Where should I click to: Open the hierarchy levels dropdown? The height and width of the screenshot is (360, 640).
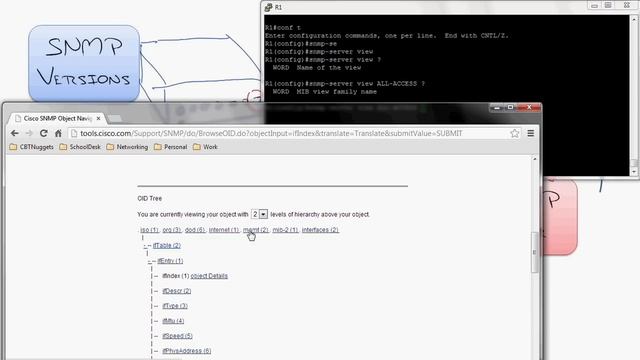coord(259,214)
